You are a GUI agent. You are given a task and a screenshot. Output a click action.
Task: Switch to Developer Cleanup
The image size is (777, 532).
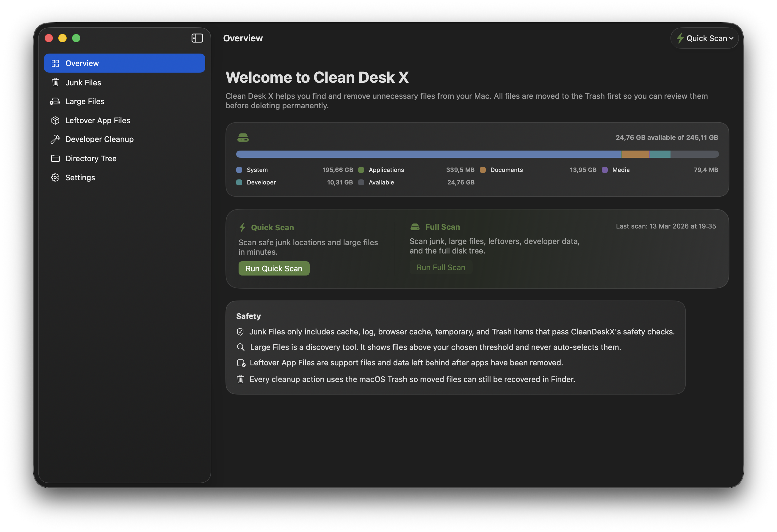point(124,139)
